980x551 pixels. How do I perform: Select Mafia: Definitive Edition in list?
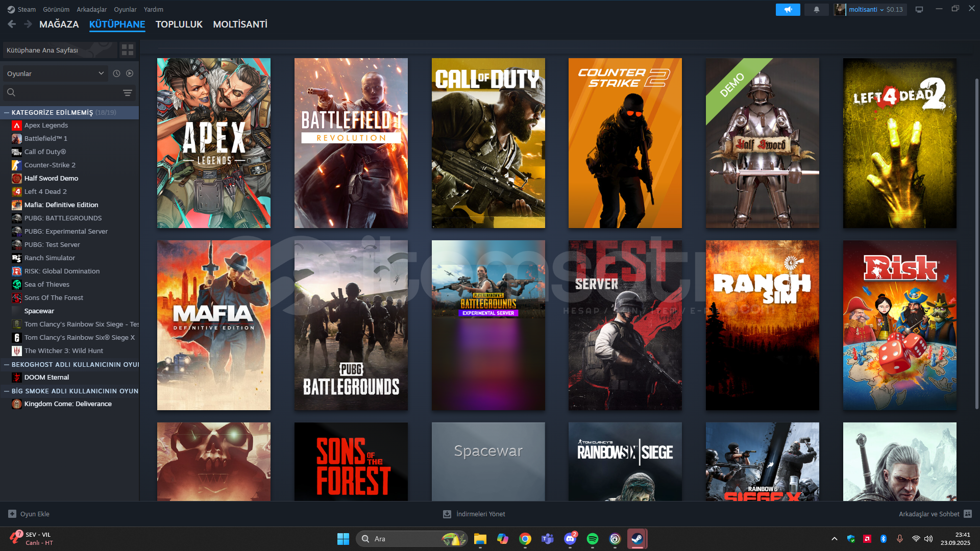61,205
